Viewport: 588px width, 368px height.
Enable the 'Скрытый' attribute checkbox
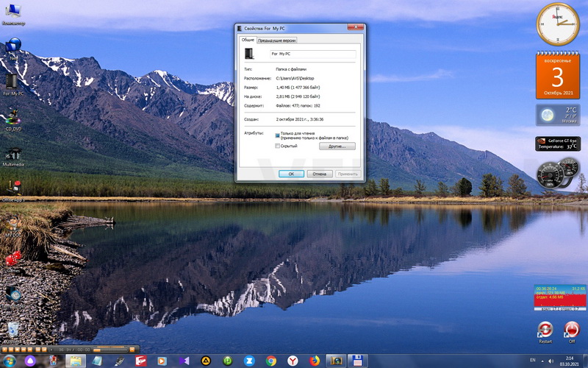point(278,146)
